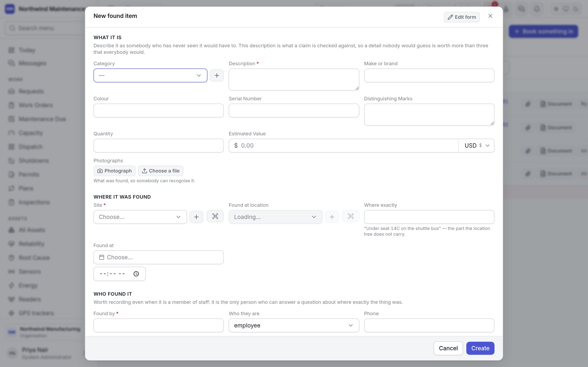The width and height of the screenshot is (588, 367).
Task: Click the Description text area
Action: 294,80
